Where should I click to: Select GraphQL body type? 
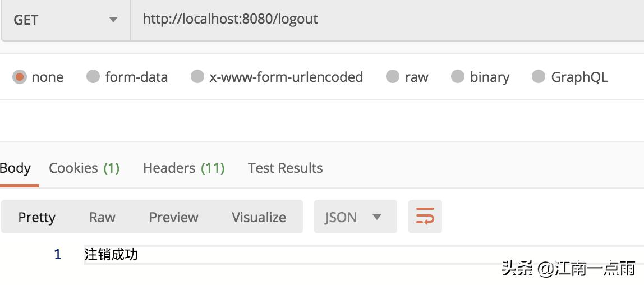[539, 76]
